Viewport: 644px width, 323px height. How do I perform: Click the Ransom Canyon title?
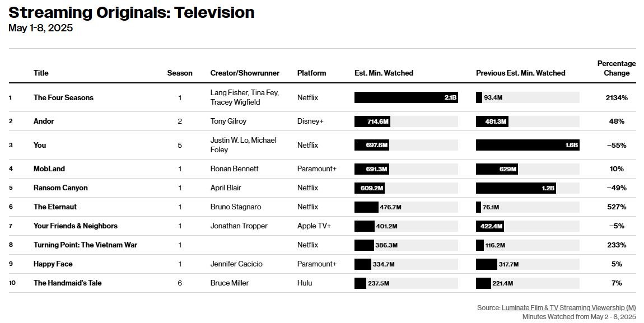pyautogui.click(x=61, y=188)
